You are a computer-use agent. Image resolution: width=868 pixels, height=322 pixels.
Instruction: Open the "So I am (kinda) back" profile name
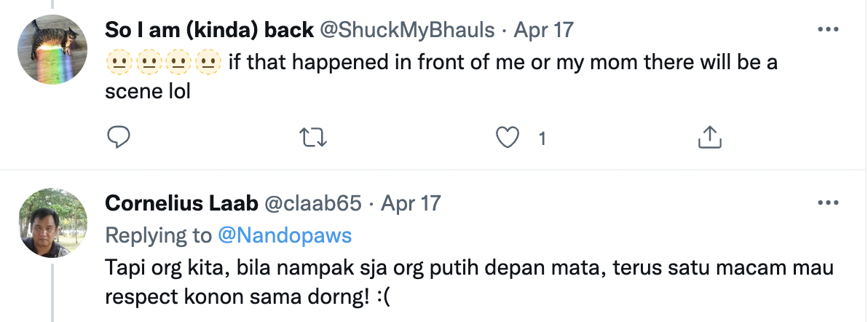tap(210, 30)
